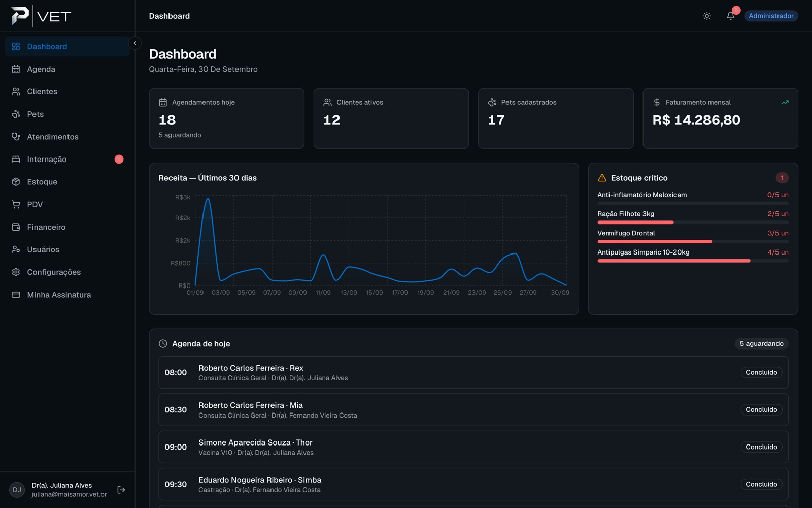
Task: Open the Agendamentos hoje card
Action: (x=226, y=118)
